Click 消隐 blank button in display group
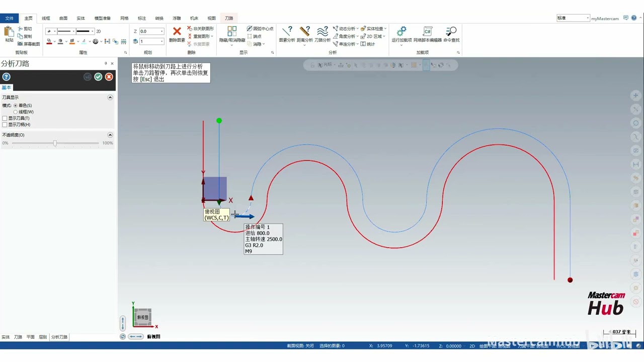Screen dimensions: 644x362 coord(256,44)
